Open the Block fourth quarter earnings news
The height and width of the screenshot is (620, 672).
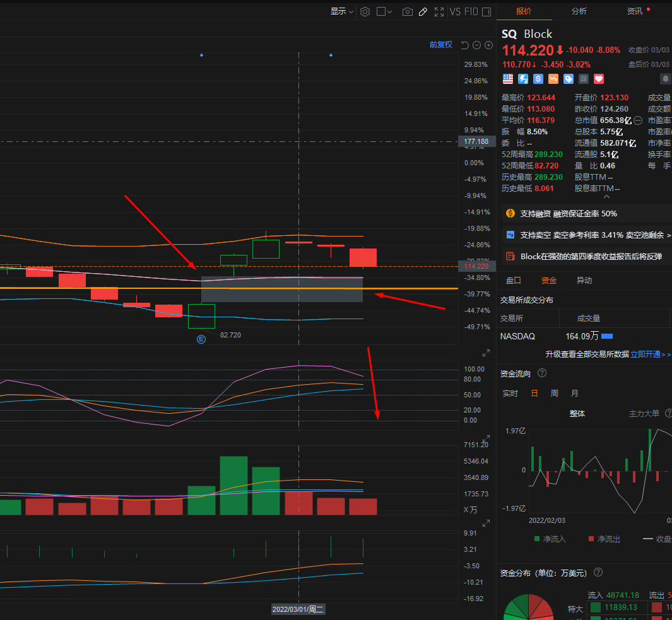tap(587, 256)
